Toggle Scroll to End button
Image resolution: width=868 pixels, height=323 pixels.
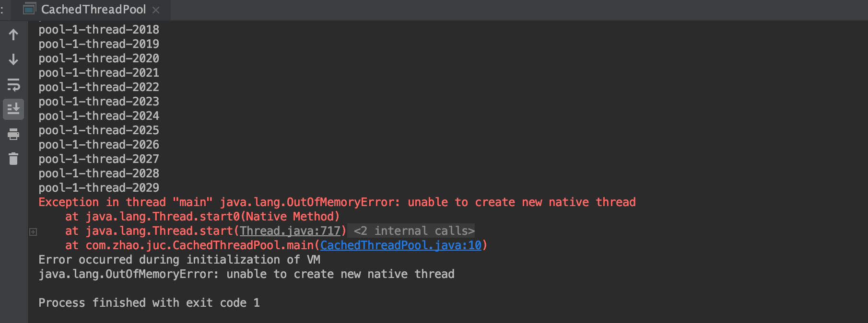click(x=13, y=109)
